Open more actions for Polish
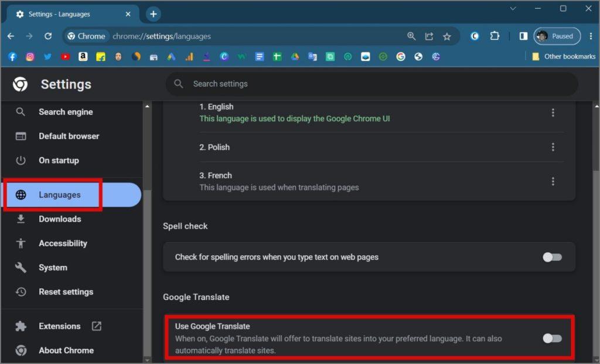600x364 pixels. click(x=553, y=147)
